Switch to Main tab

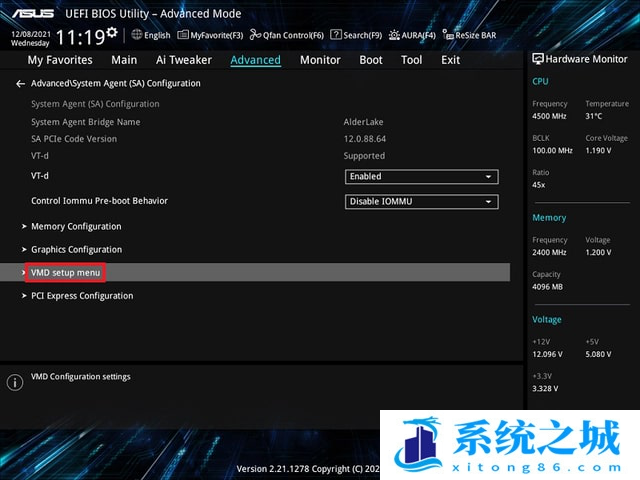(124, 60)
